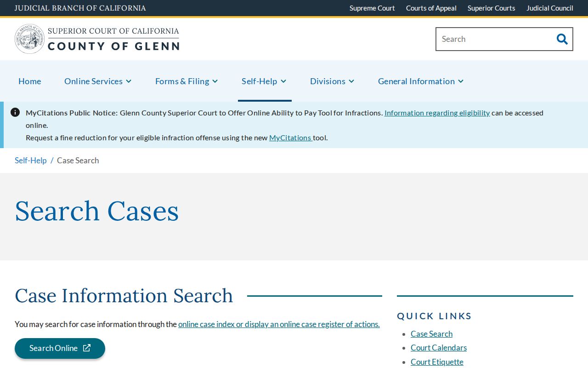Click the Case Search breadcrumb text
The width and height of the screenshot is (588, 368).
tap(78, 160)
